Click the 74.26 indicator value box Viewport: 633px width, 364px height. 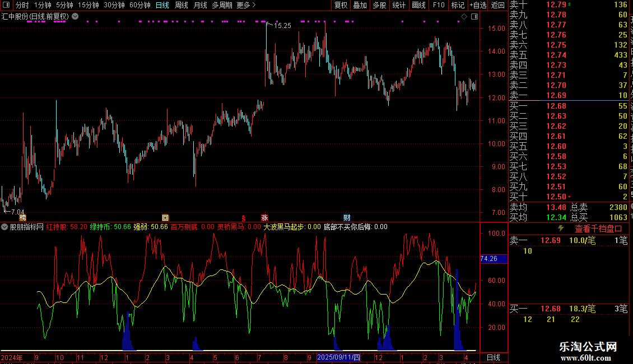[494, 259]
